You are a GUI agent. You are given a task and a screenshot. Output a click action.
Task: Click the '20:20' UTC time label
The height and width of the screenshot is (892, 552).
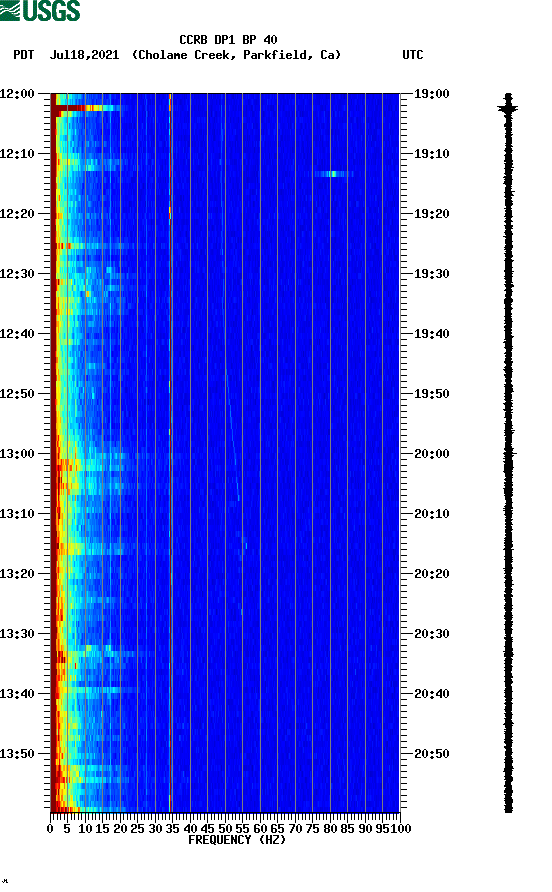431,574
